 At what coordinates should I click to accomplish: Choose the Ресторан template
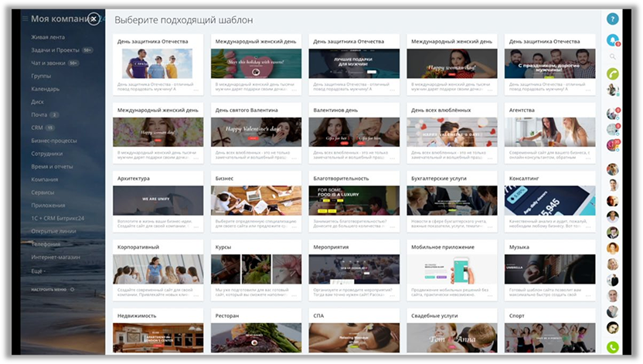pyautogui.click(x=256, y=332)
